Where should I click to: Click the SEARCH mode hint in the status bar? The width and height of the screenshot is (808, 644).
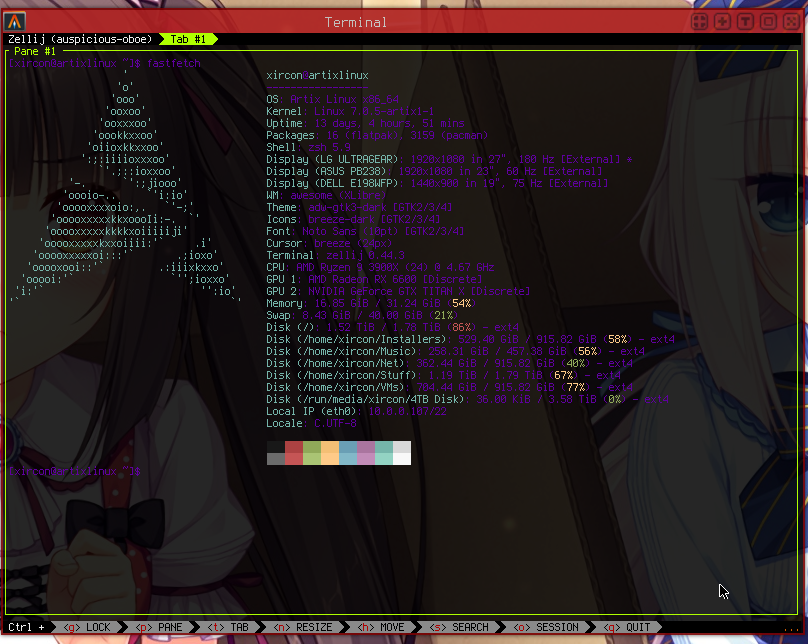459,627
